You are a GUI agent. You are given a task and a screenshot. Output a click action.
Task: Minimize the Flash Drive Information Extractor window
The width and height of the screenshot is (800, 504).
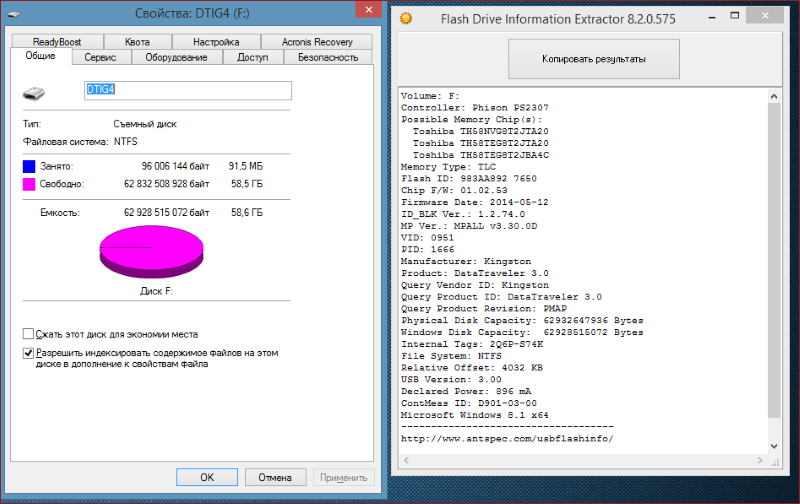pos(712,17)
